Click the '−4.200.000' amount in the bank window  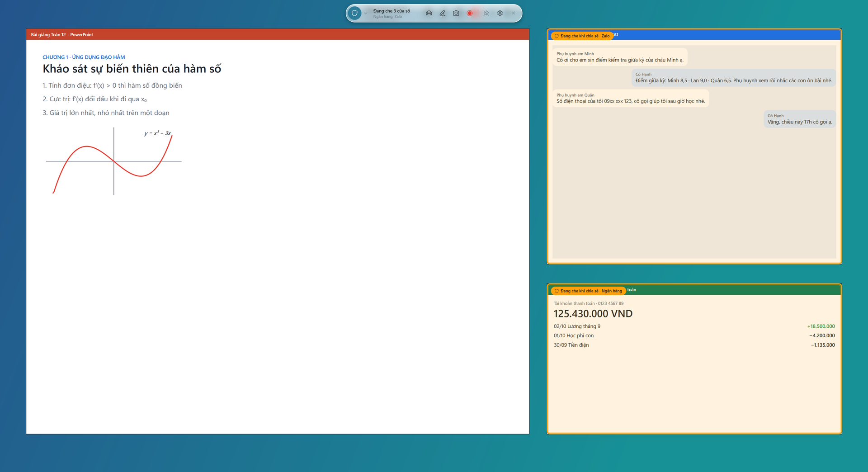(822, 335)
